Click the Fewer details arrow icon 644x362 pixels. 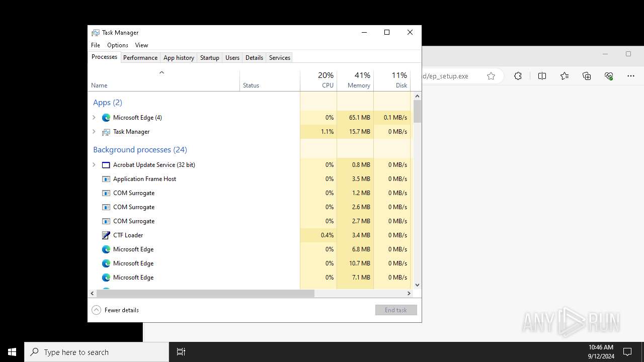coord(97,310)
